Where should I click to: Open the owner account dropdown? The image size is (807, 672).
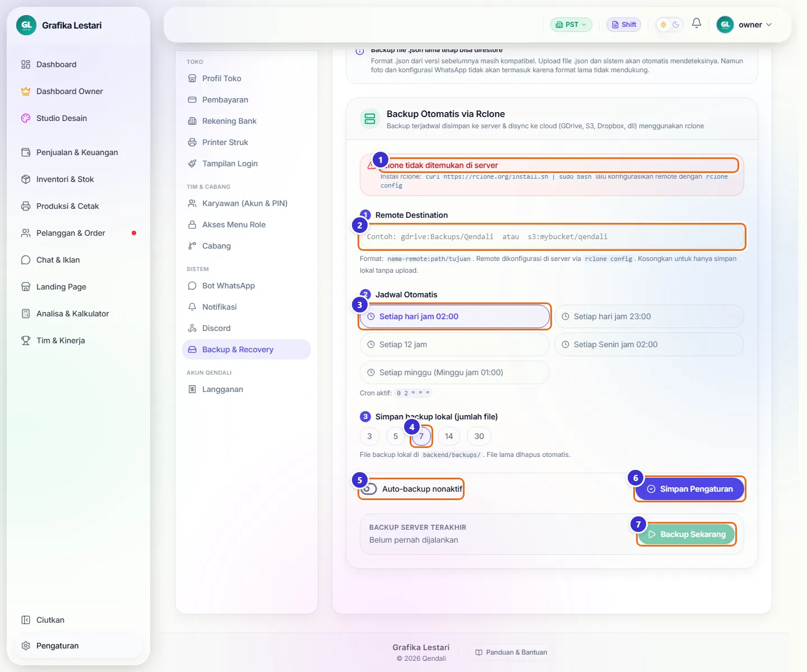click(745, 25)
